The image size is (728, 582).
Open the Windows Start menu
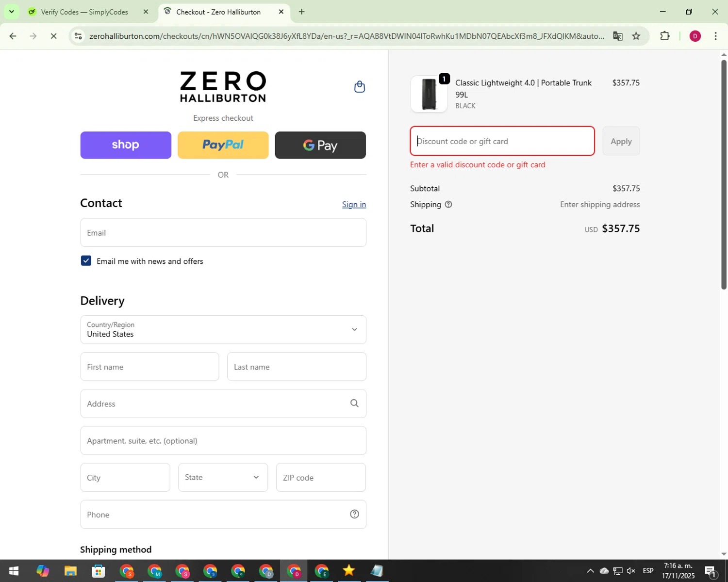tap(14, 571)
